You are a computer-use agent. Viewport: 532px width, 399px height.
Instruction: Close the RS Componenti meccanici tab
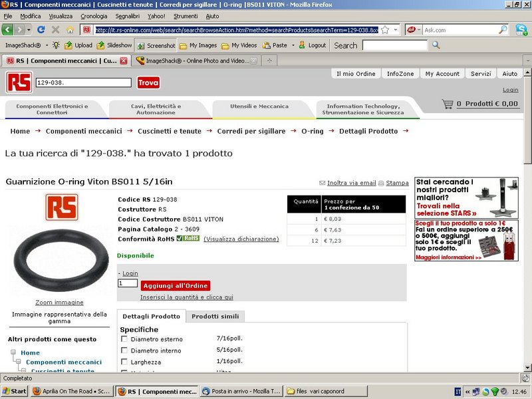tap(124, 61)
